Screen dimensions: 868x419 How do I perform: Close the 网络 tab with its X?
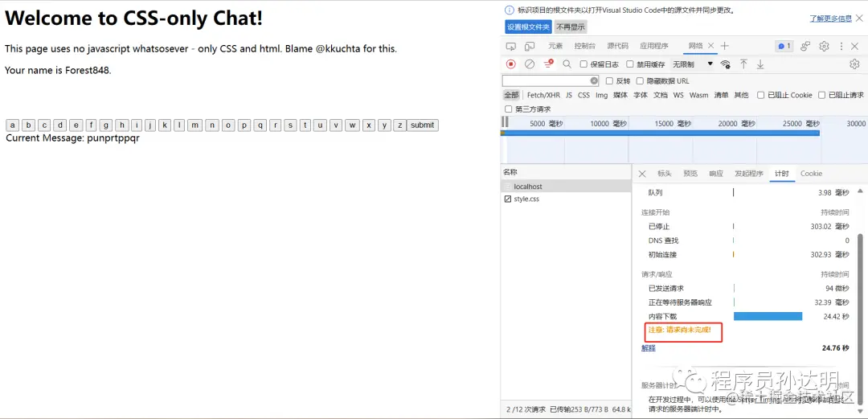pos(710,46)
